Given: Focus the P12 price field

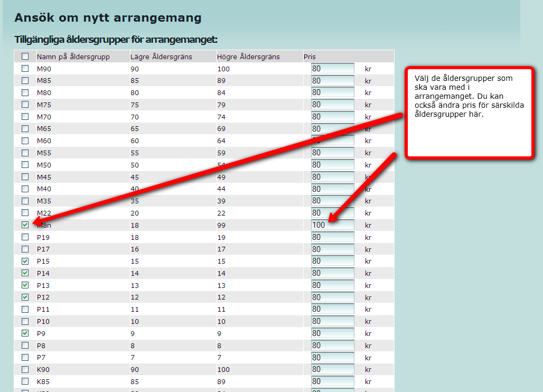Looking at the screenshot, I should [332, 297].
